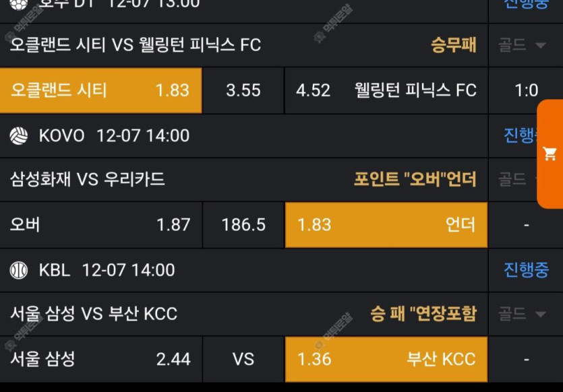Pick 서울 삼성 odds 2.44
The height and width of the screenshot is (392, 563).
point(100,359)
